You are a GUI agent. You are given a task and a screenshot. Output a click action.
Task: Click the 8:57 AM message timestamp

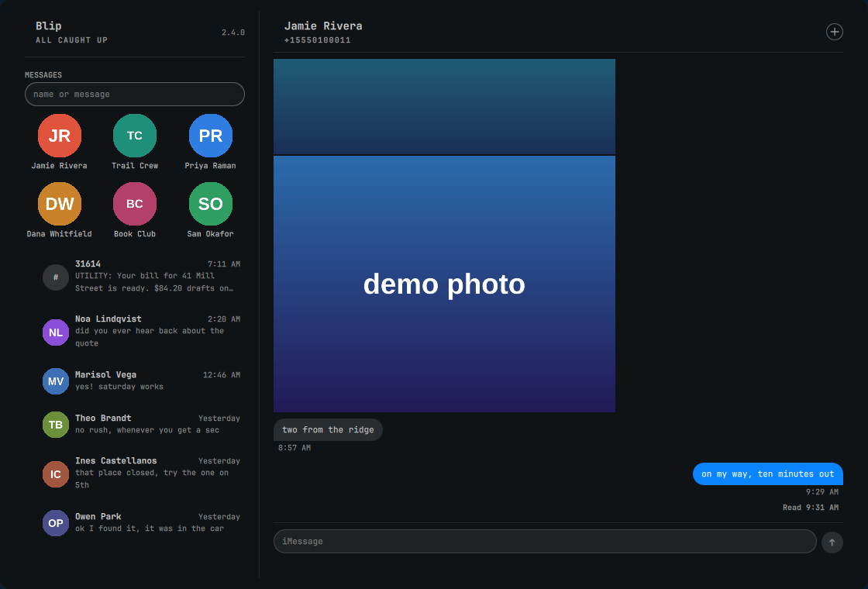[294, 448]
